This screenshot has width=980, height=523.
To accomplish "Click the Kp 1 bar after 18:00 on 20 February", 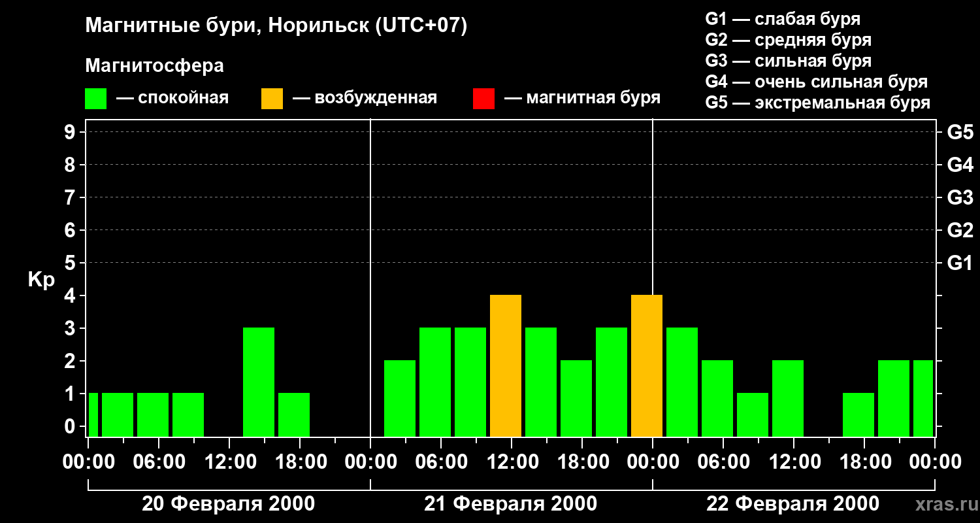I will (x=294, y=414).
